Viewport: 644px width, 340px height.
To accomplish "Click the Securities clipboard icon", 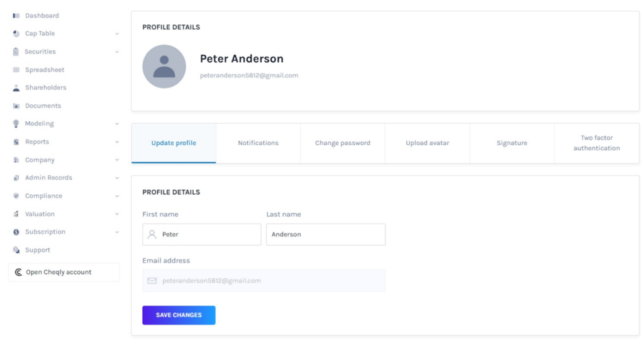I will click(16, 52).
